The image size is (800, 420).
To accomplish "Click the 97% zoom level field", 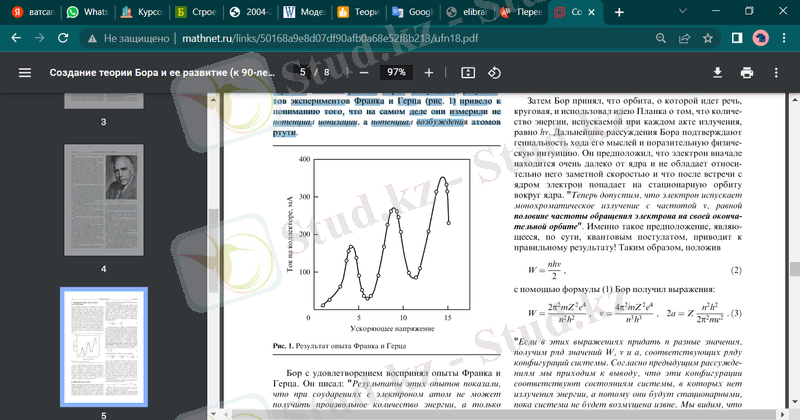I will point(396,72).
